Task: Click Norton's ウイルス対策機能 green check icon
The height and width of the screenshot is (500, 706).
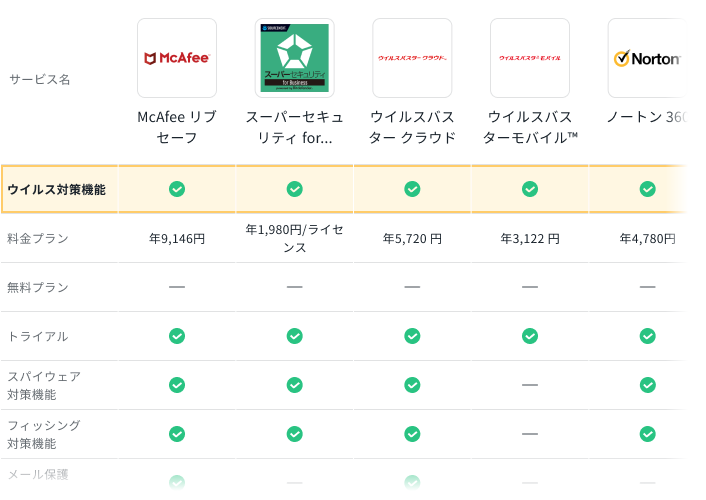Action: tap(647, 189)
